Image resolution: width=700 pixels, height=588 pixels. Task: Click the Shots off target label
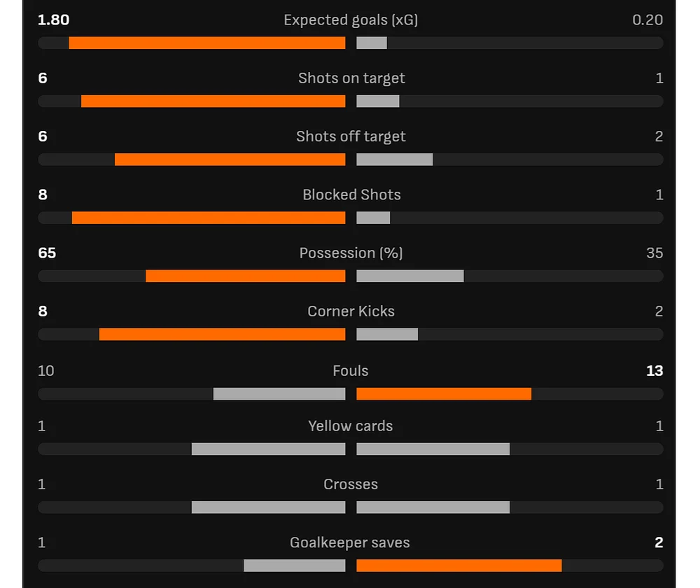tap(351, 136)
